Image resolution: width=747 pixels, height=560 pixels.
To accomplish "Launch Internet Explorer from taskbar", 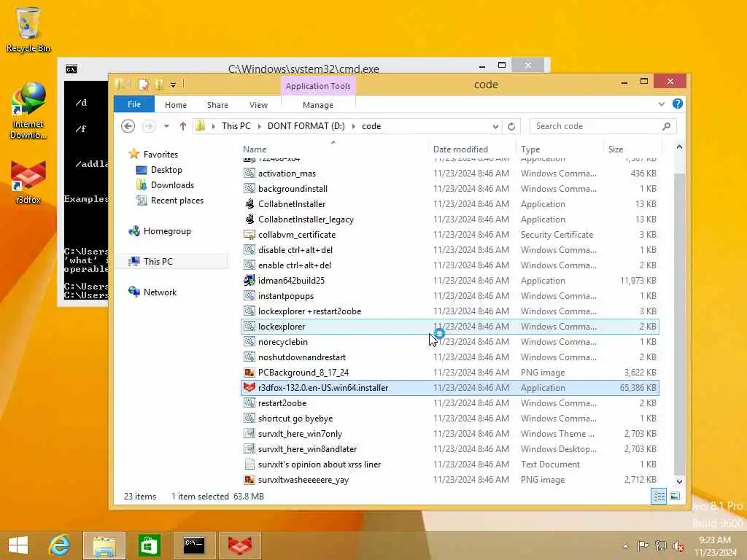I will pyautogui.click(x=60, y=545).
